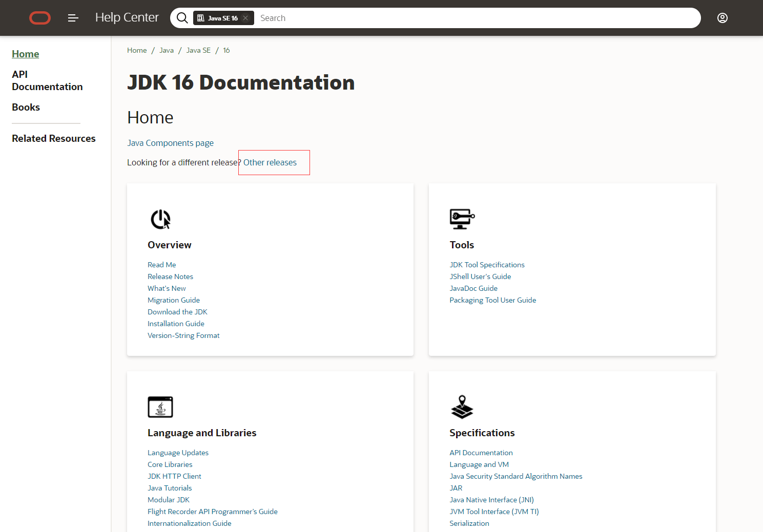Open JDK Tool Specifications link
This screenshot has height=532, width=763.
487,265
